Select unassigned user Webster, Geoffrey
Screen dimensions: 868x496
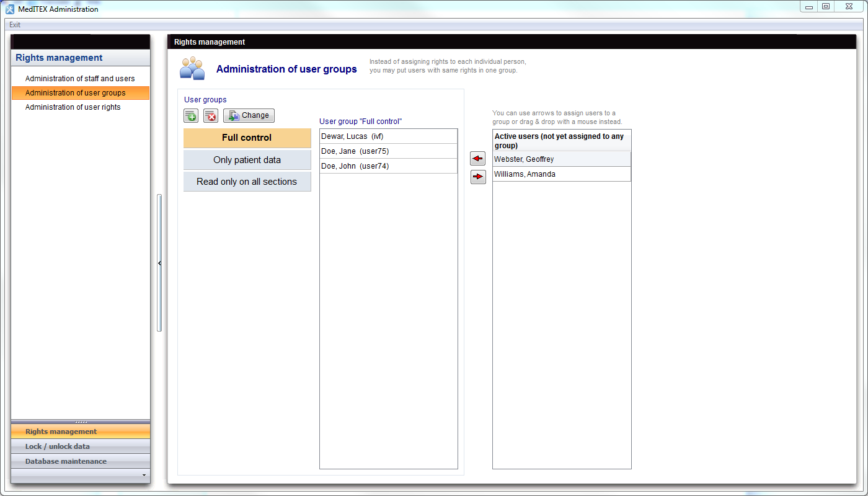(562, 159)
